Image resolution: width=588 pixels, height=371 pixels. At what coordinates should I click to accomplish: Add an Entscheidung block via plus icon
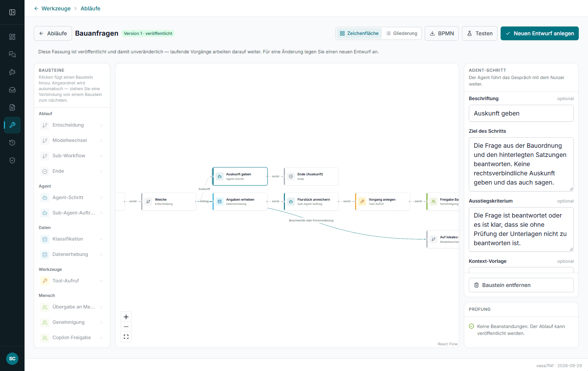click(101, 125)
